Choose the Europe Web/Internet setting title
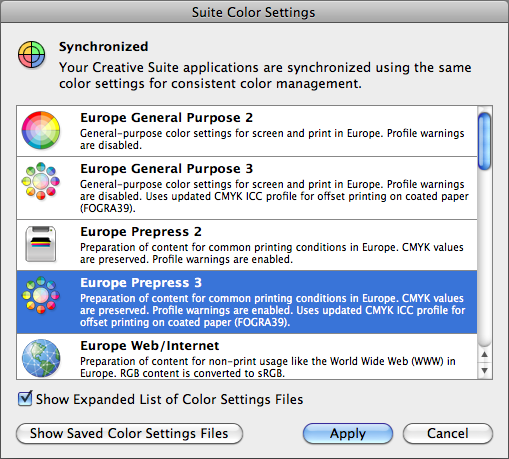This screenshot has width=509, height=459. click(x=150, y=346)
